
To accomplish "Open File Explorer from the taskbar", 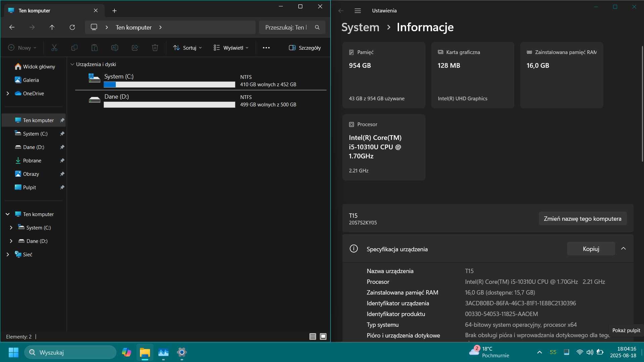I will click(145, 352).
